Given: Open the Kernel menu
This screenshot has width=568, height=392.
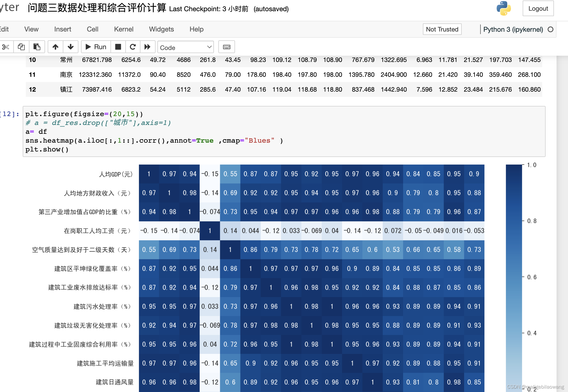Looking at the screenshot, I should [124, 29].
